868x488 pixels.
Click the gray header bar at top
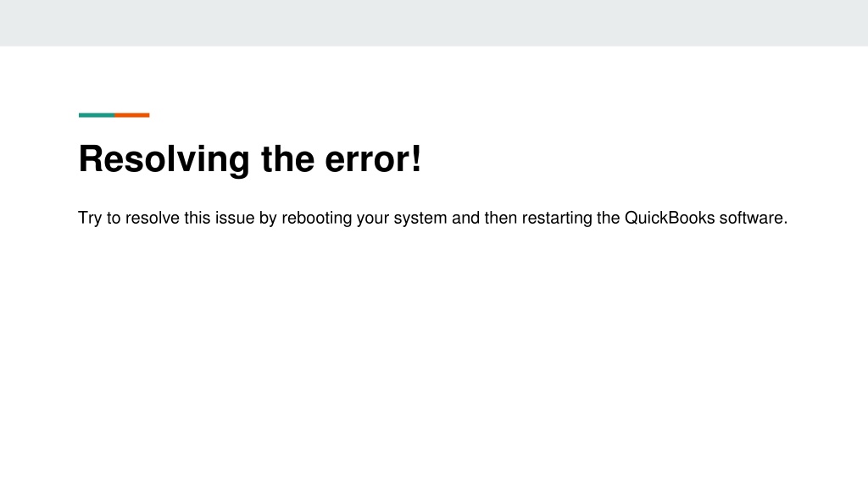coord(434,23)
